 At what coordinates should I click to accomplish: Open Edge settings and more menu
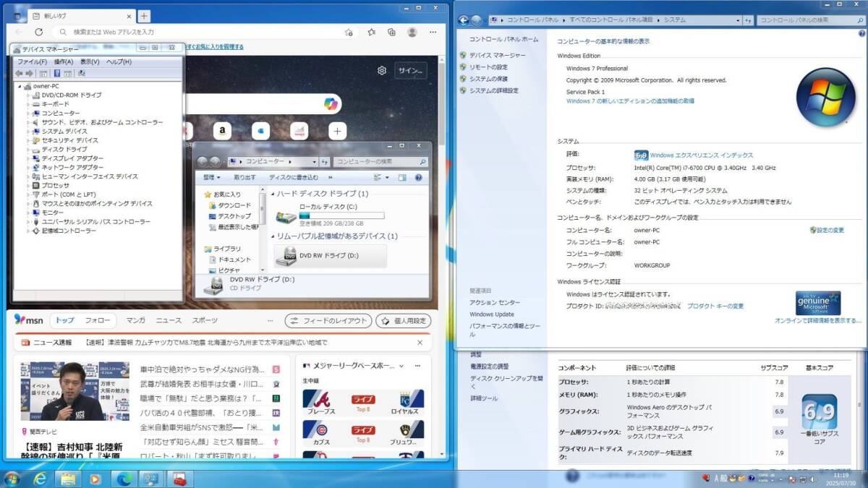(x=433, y=32)
